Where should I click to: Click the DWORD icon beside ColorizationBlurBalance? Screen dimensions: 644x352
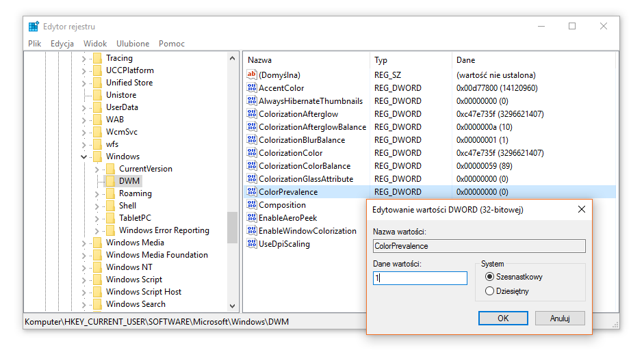(x=252, y=139)
